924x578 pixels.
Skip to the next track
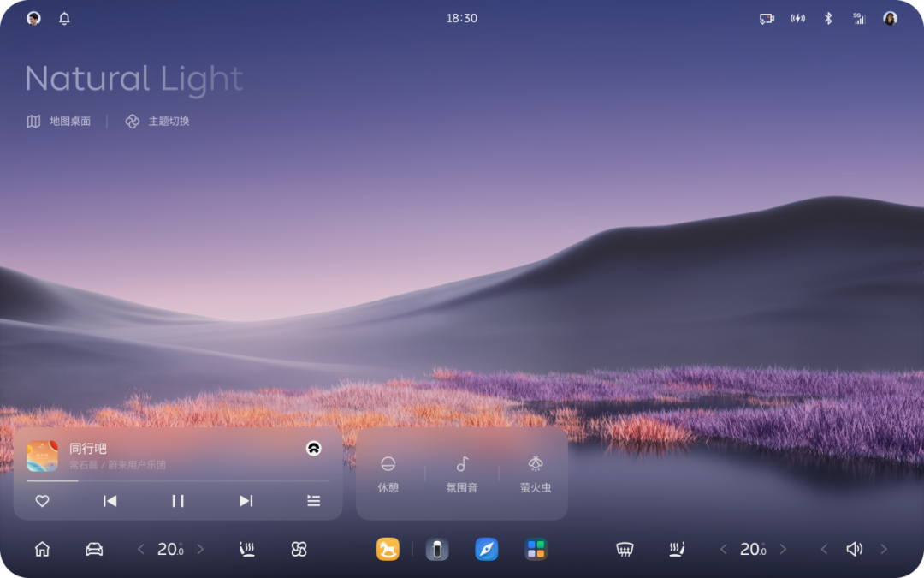click(x=246, y=501)
